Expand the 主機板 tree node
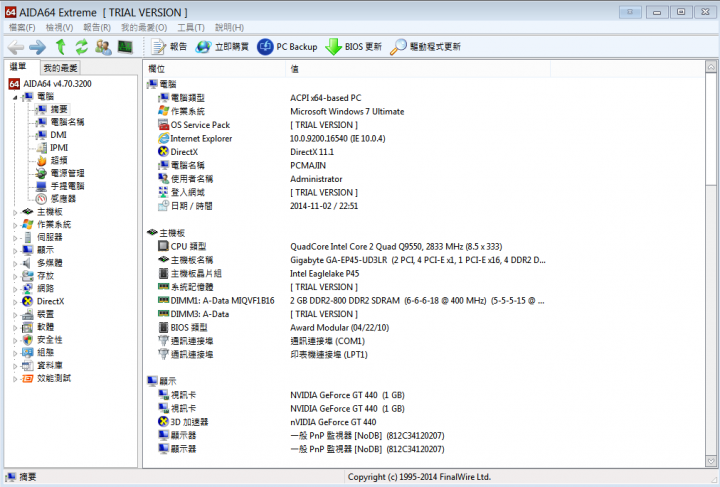 (x=15, y=212)
